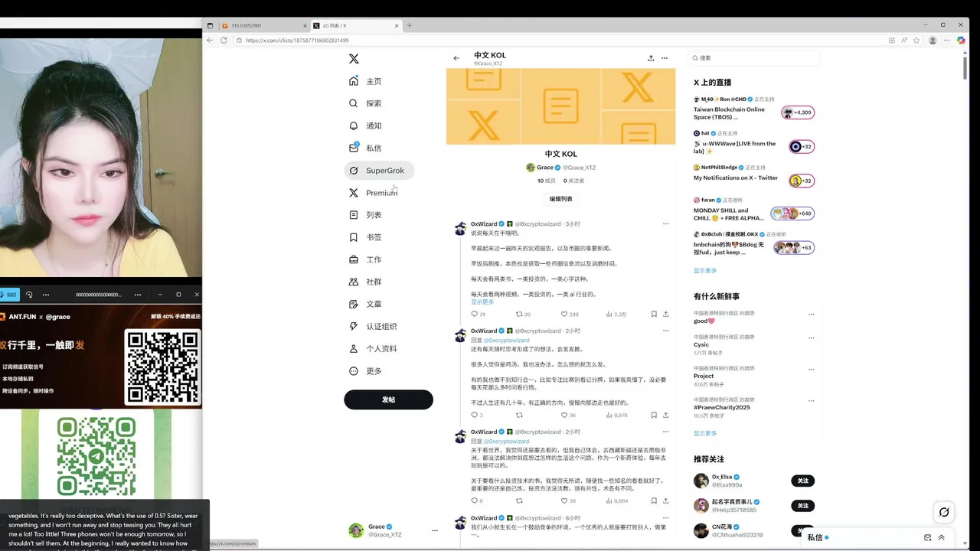This screenshot has height=551, width=980.
Task: Open 0xWizard avatar on first post
Action: coord(460,228)
